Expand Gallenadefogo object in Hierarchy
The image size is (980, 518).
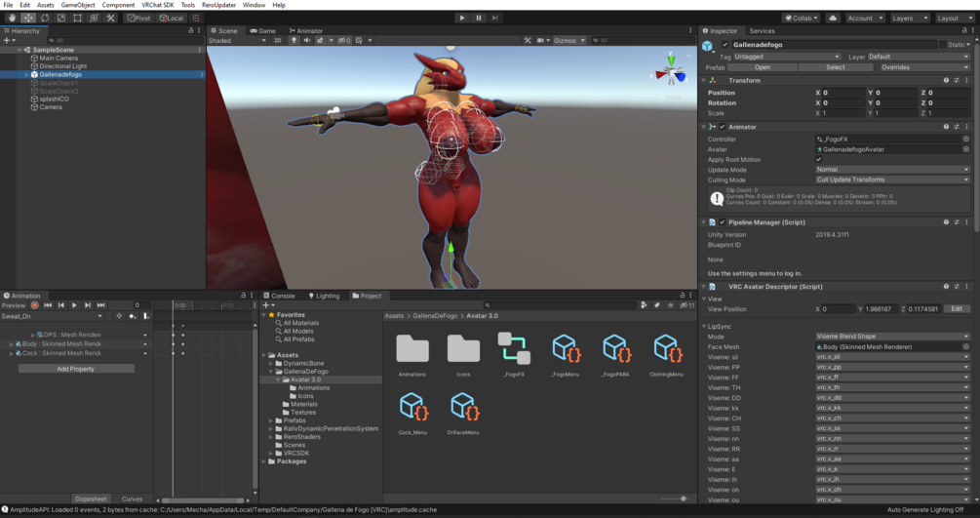pos(26,74)
